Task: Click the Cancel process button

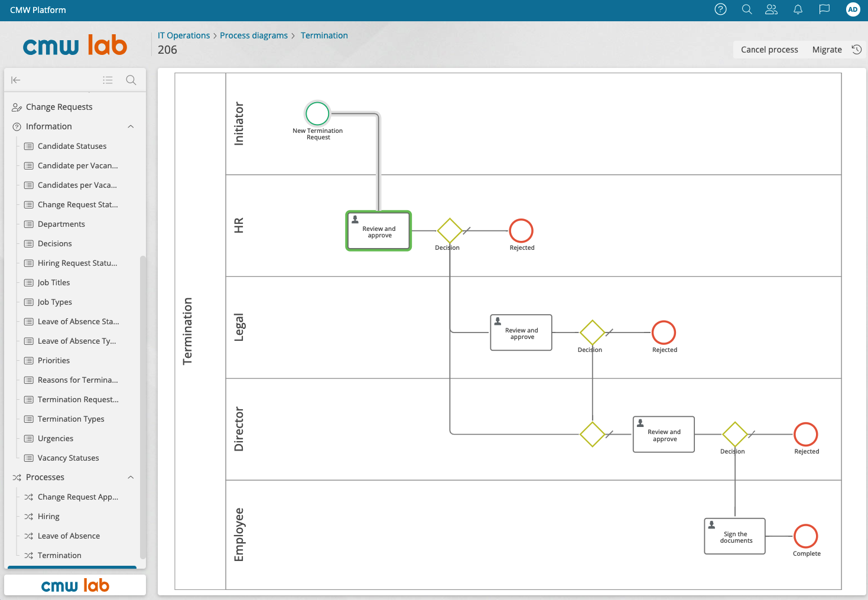Action: (769, 50)
